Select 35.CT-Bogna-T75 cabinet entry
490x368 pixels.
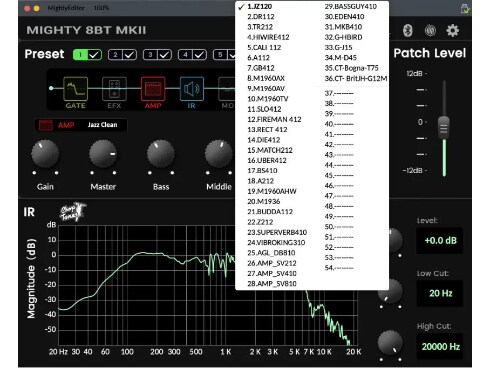pyautogui.click(x=351, y=68)
